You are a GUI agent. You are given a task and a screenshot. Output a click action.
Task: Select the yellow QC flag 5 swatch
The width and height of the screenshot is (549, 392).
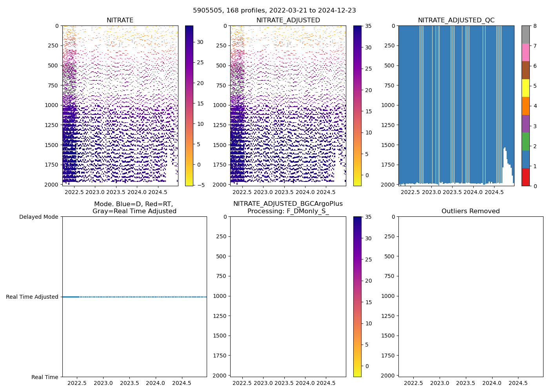(525, 88)
